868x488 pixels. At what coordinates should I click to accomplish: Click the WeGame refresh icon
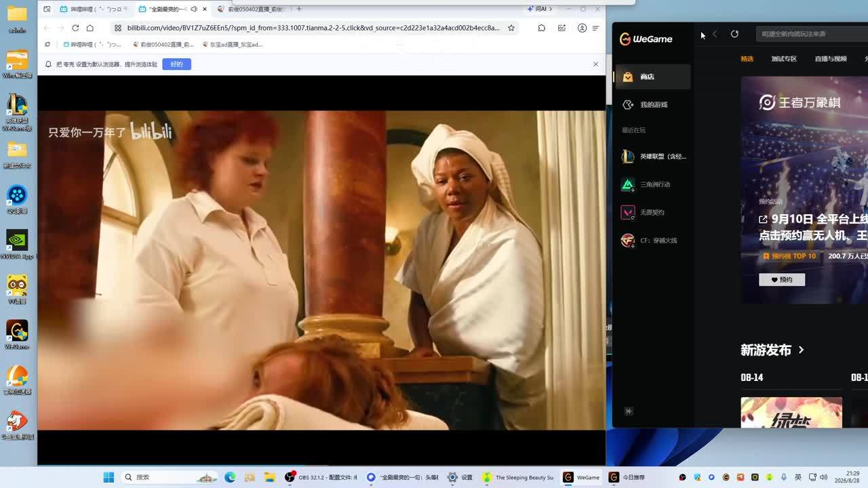734,34
